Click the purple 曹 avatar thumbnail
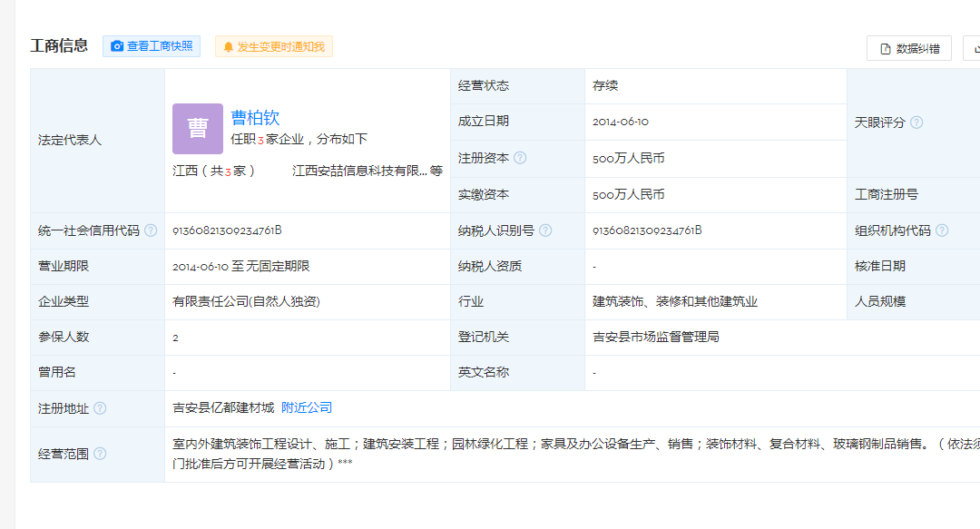This screenshot has height=529, width=980. (x=198, y=128)
